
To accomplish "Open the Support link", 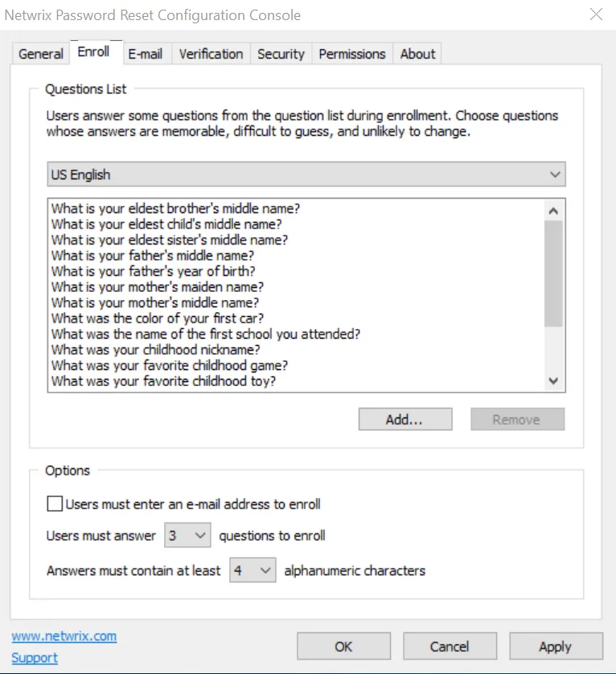I will click(x=35, y=658).
